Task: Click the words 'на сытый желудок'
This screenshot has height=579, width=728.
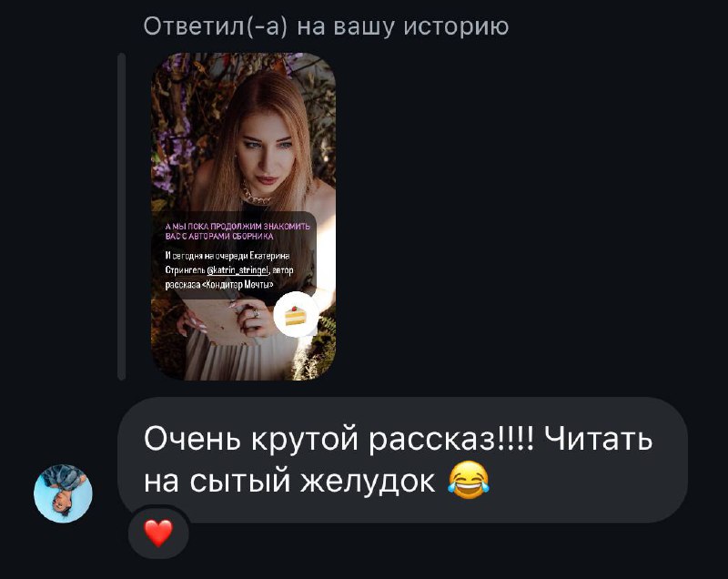Action: tap(289, 481)
